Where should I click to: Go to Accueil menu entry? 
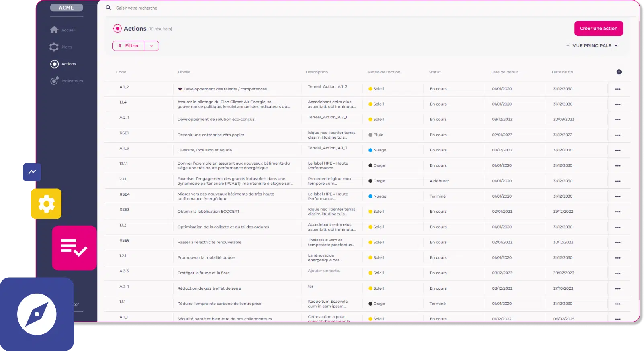[x=68, y=30]
